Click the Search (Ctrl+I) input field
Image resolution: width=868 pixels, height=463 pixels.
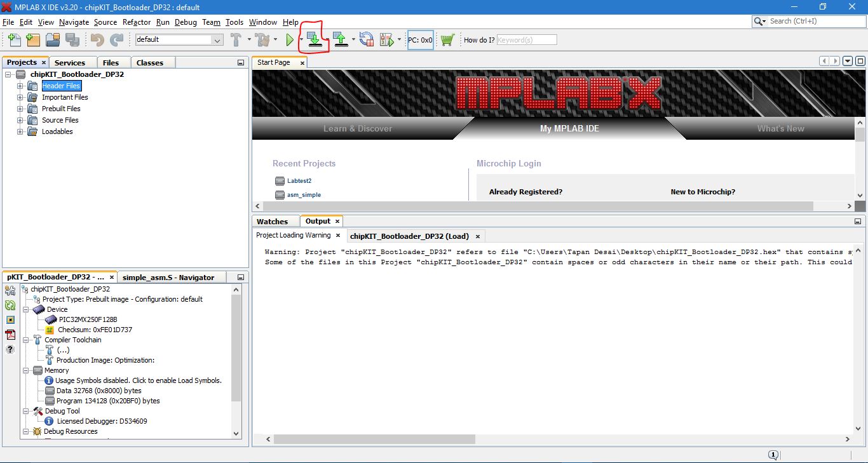817,21
